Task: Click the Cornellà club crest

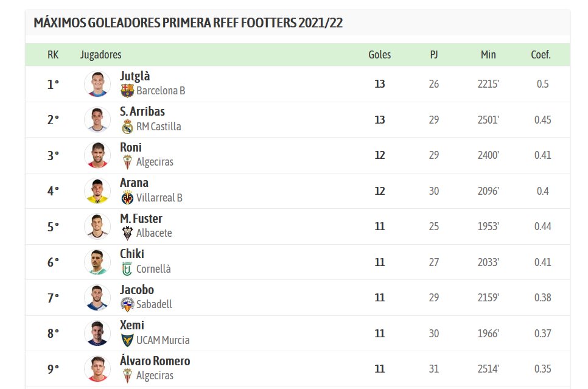Action: pyautogui.click(x=127, y=269)
